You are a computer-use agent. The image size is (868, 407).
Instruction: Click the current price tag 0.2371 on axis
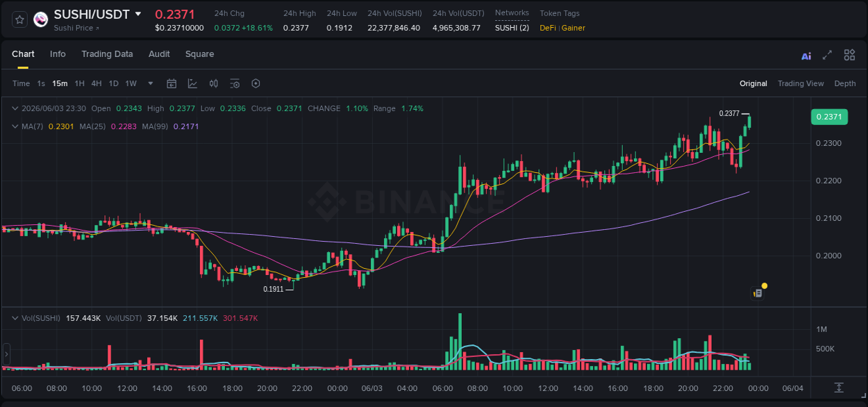coord(828,117)
